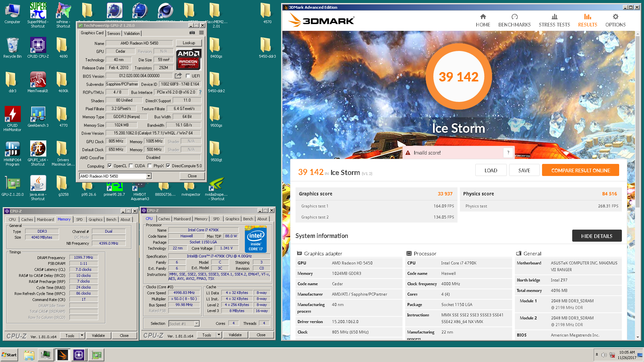644x362 pixels.
Task: Toggle the PhysX checkbox
Action: pyautogui.click(x=150, y=166)
